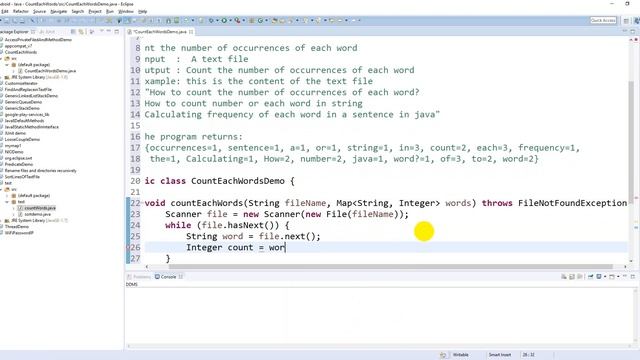Select the CountEachWordsDemo.java editor tab
Image resolution: width=640 pixels, height=360 pixels.
point(160,32)
